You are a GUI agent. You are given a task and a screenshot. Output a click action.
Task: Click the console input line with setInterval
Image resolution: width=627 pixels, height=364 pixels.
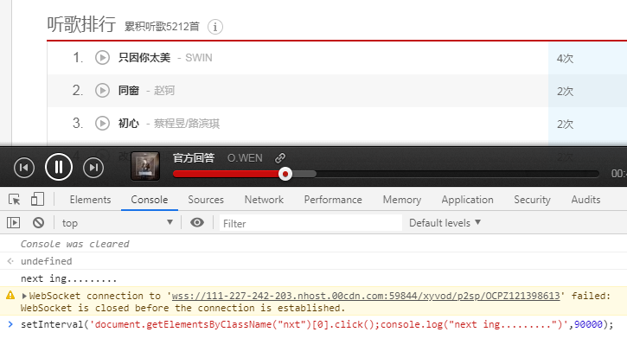[317, 324]
